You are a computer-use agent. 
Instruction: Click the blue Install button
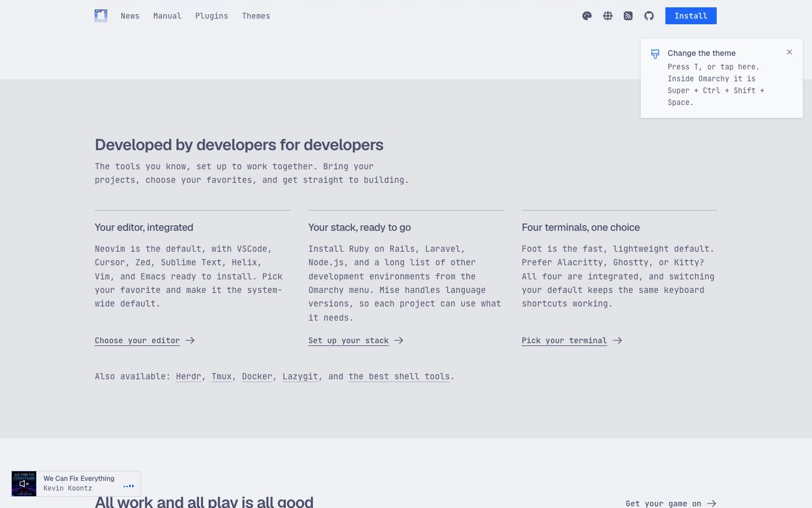click(691, 16)
